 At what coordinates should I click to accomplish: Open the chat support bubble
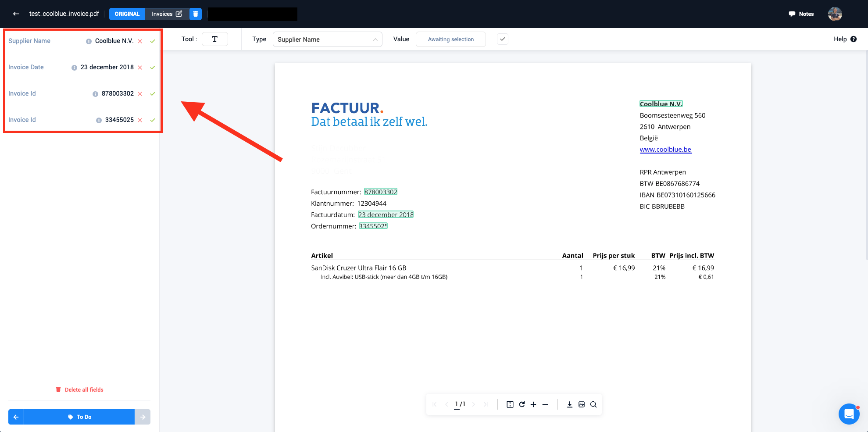tap(849, 414)
